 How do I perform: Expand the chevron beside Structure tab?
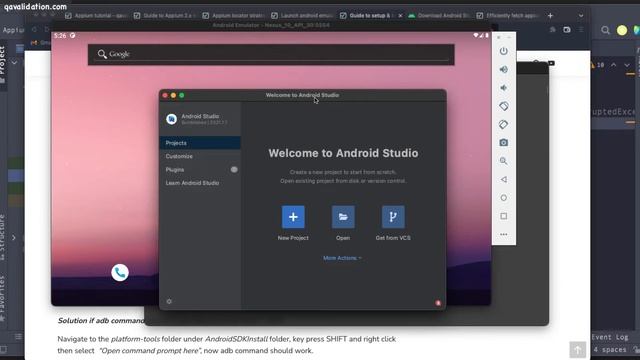click(14, 238)
